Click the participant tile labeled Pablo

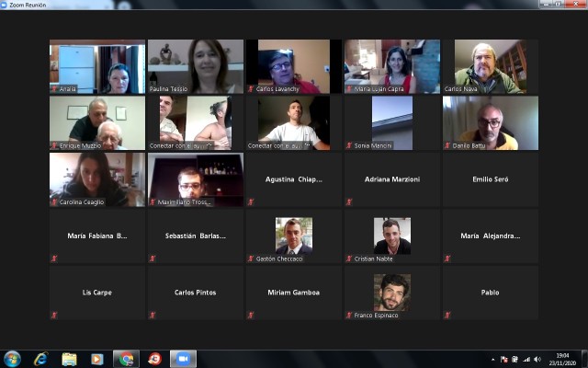point(490,293)
